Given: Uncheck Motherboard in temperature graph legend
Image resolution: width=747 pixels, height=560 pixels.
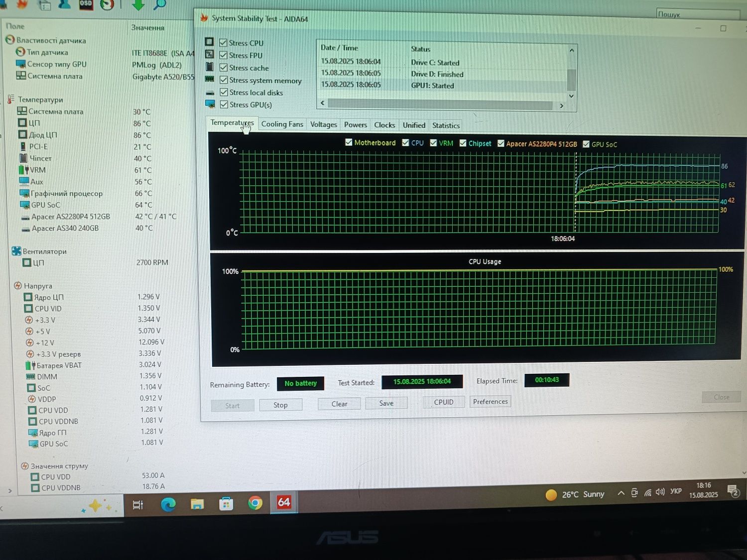Looking at the screenshot, I should coord(349,142).
